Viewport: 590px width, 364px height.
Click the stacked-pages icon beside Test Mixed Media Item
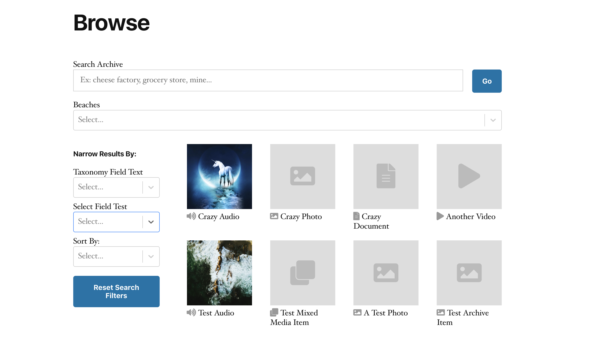pyautogui.click(x=274, y=312)
